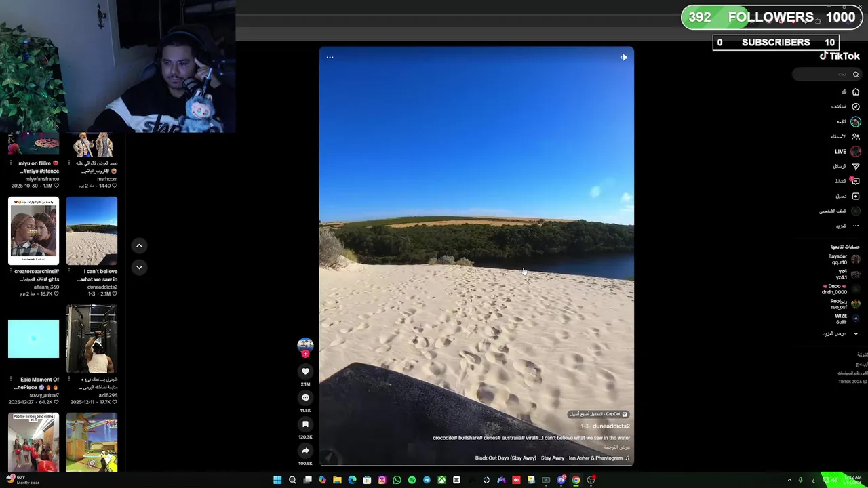The height and width of the screenshot is (488, 868).
Task: Open the Upload plus icon in sidebar
Action: click(x=856, y=196)
